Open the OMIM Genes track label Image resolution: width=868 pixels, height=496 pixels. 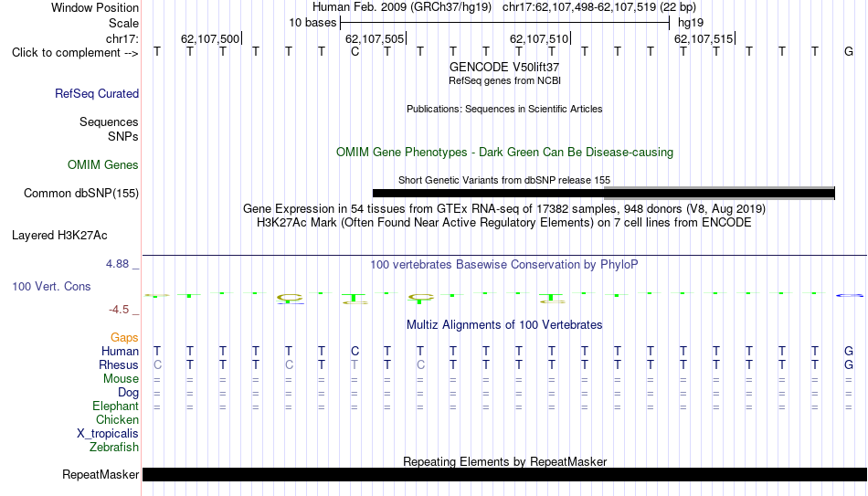pyautogui.click(x=103, y=165)
